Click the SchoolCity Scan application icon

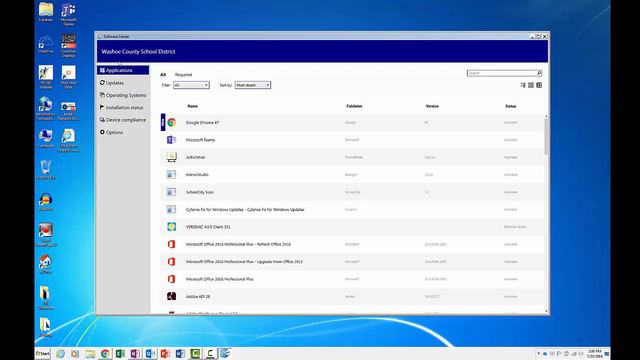tap(171, 192)
